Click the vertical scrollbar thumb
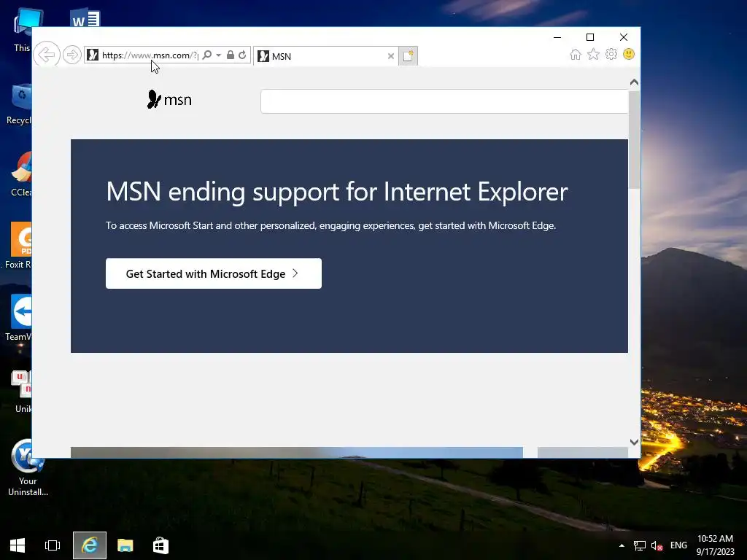Screen dimensions: 747x560 coord(634,139)
